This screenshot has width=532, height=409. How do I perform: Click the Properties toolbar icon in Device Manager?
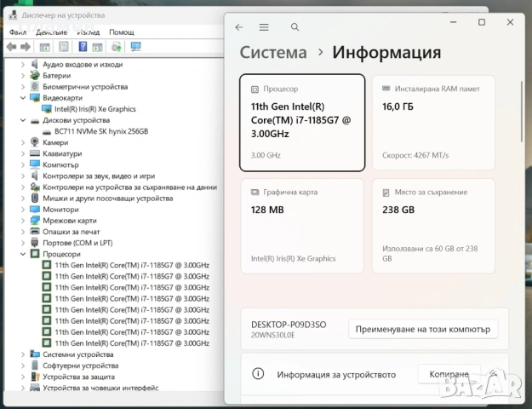[x=64, y=47]
